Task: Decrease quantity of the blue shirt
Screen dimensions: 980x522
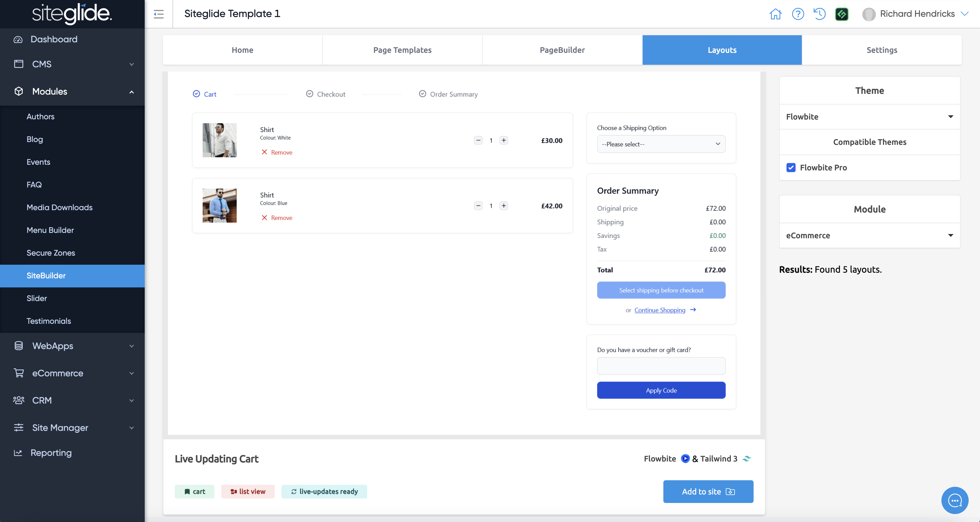Action: point(478,206)
